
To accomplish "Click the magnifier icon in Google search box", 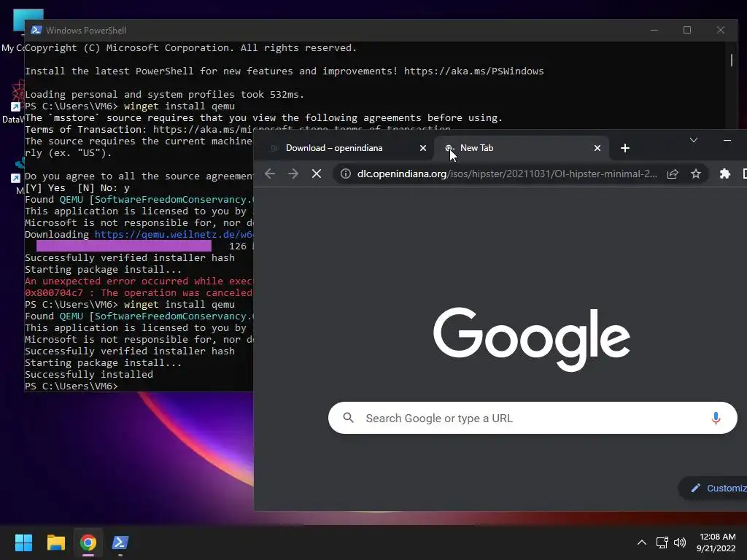I will tap(348, 418).
